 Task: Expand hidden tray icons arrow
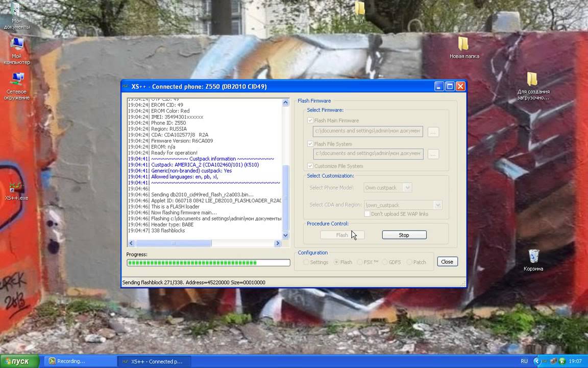point(536,361)
